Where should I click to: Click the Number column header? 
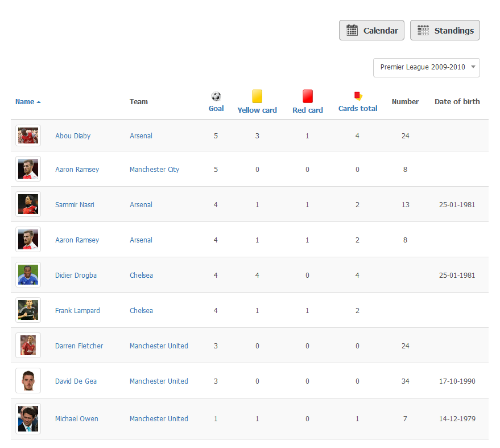pyautogui.click(x=406, y=102)
